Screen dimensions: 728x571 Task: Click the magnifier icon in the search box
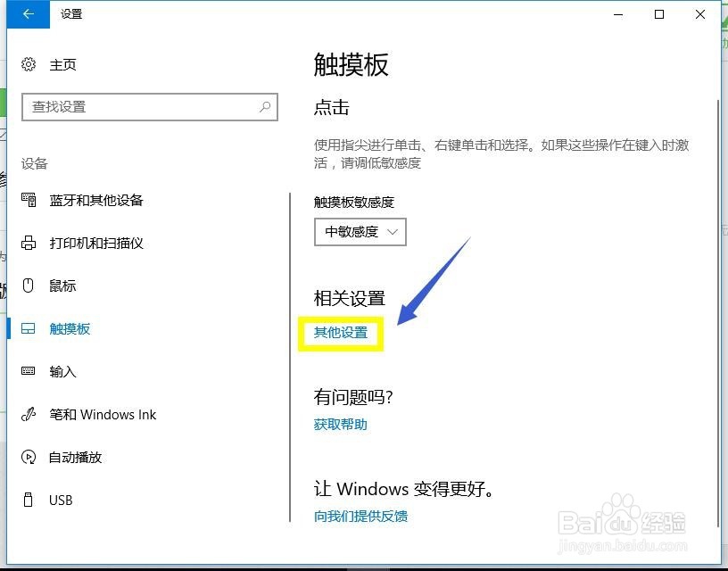click(x=264, y=106)
